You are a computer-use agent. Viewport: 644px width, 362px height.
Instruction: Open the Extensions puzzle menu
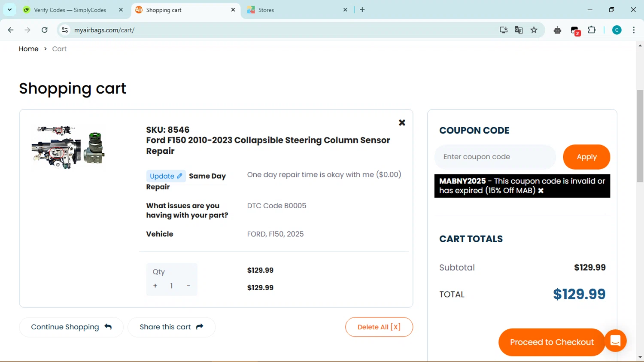point(592,30)
